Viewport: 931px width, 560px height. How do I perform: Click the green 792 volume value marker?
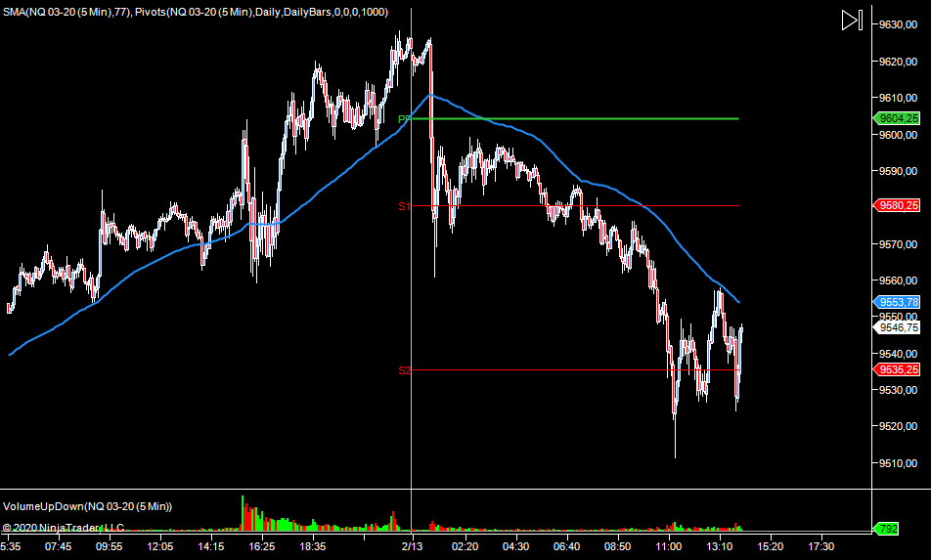coord(886,529)
